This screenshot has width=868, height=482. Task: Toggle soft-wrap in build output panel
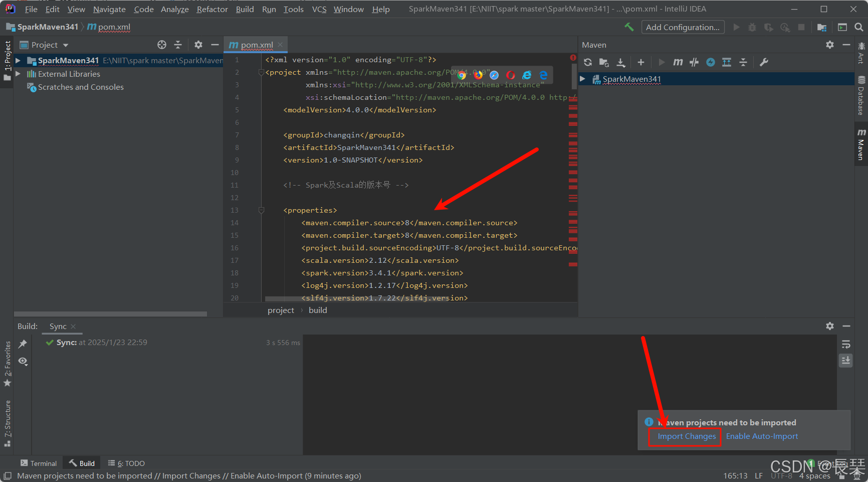click(x=845, y=344)
